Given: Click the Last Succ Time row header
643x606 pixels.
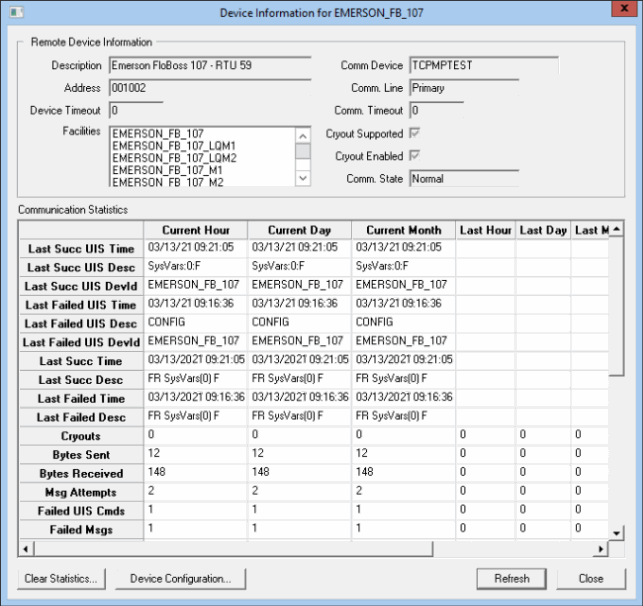Looking at the screenshot, I should coord(81,361).
